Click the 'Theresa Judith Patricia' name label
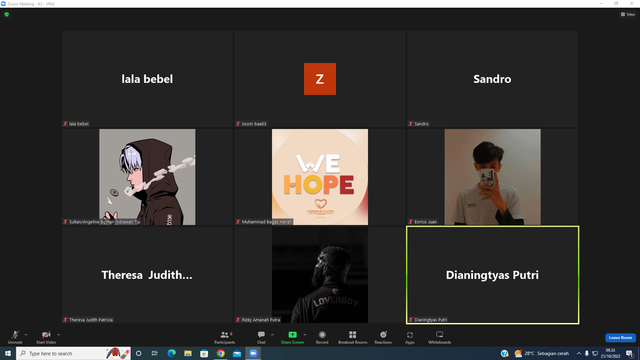Viewport: 640px width, 360px height. tap(91, 320)
